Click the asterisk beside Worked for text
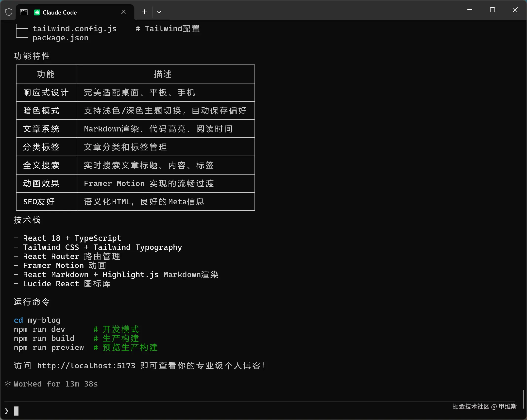The width and height of the screenshot is (527, 420). coord(8,384)
